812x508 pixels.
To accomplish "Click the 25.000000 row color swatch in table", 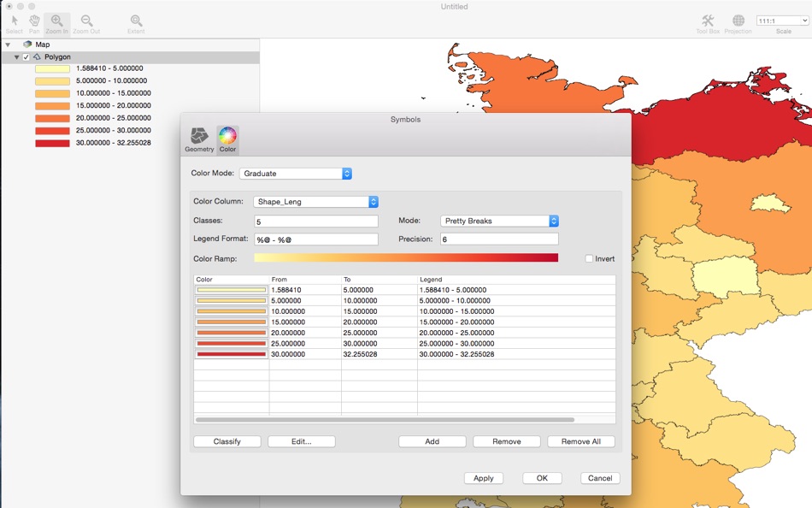I will pos(232,344).
